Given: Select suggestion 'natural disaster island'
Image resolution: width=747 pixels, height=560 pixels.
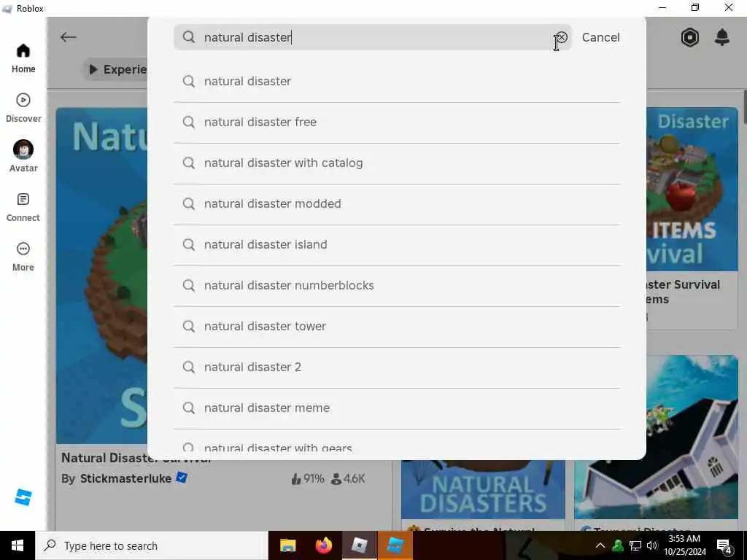Looking at the screenshot, I should pos(396,245).
